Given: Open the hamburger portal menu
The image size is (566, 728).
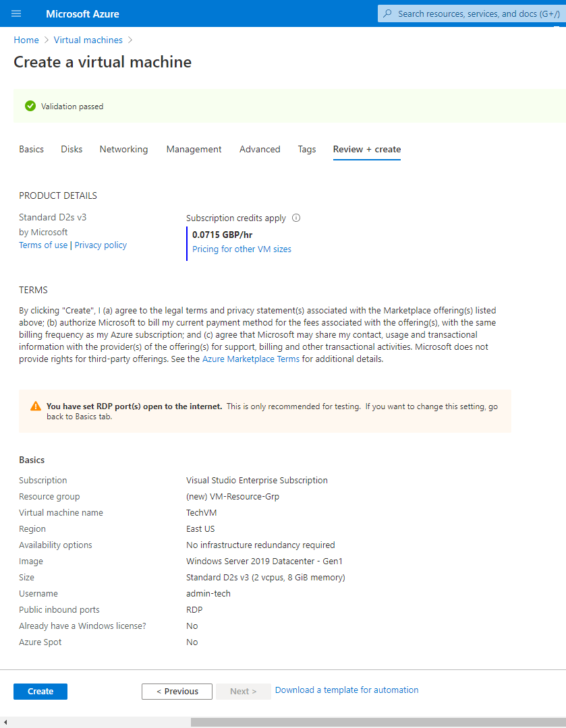Looking at the screenshot, I should point(16,13).
